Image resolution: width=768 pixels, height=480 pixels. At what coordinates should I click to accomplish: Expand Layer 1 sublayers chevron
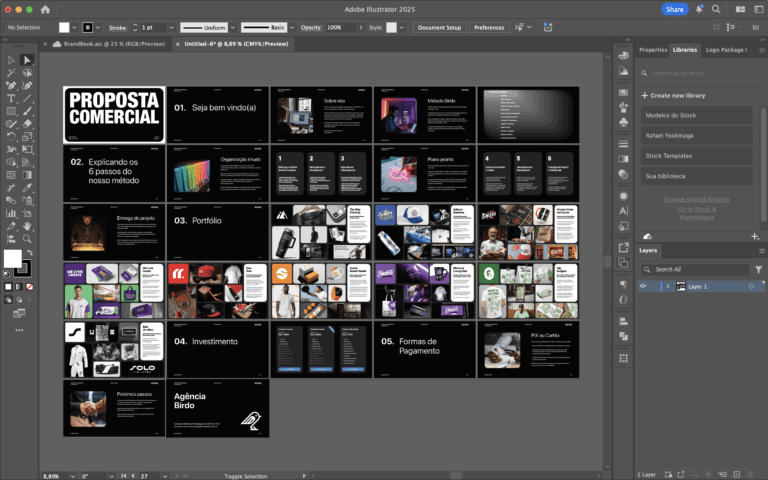[667, 286]
